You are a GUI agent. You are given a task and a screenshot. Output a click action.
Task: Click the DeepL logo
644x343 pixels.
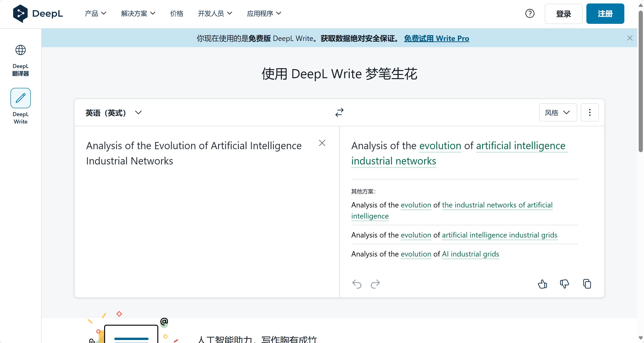(38, 13)
